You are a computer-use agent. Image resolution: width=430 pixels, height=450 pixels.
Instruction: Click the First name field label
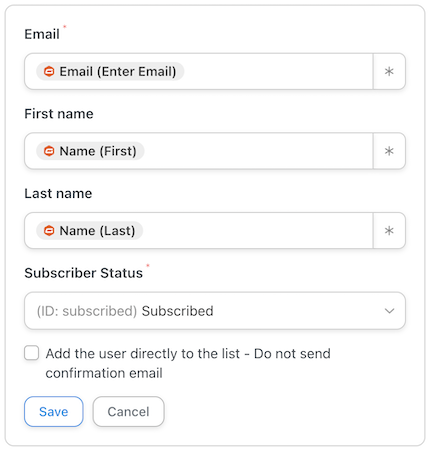point(59,114)
